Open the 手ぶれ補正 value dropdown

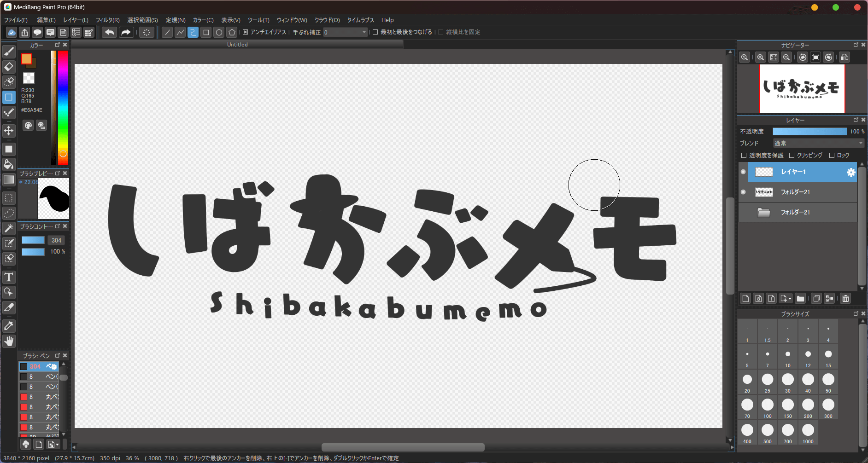(346, 32)
